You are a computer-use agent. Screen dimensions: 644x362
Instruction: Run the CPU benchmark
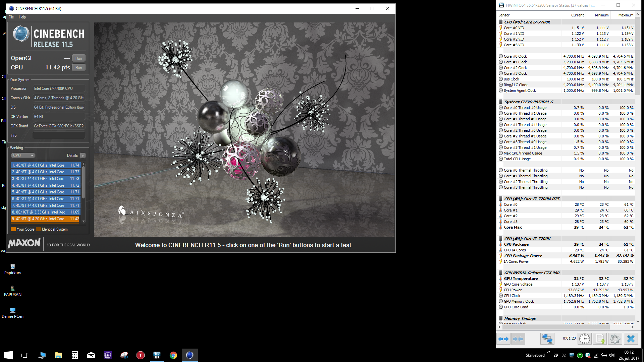click(x=78, y=67)
